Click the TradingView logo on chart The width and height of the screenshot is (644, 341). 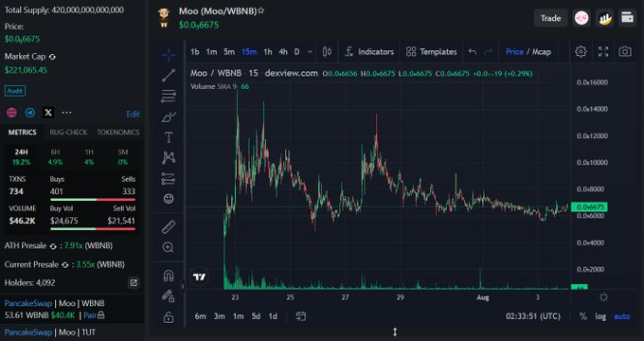(200, 277)
